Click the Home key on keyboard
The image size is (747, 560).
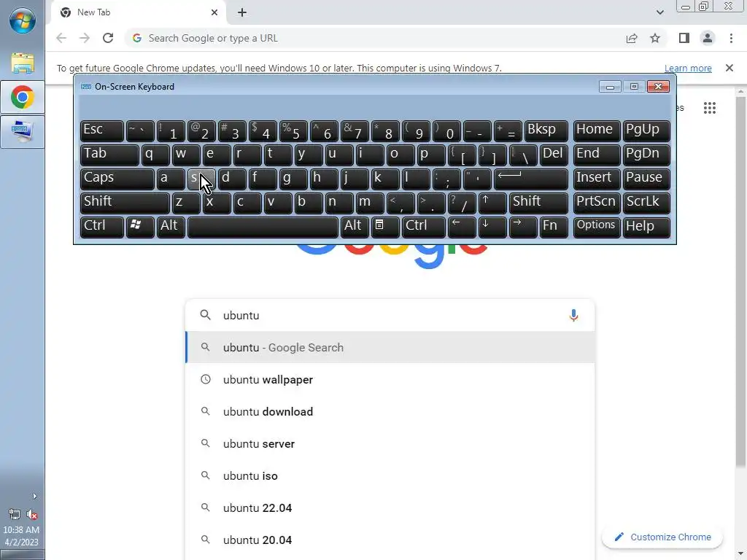click(597, 131)
